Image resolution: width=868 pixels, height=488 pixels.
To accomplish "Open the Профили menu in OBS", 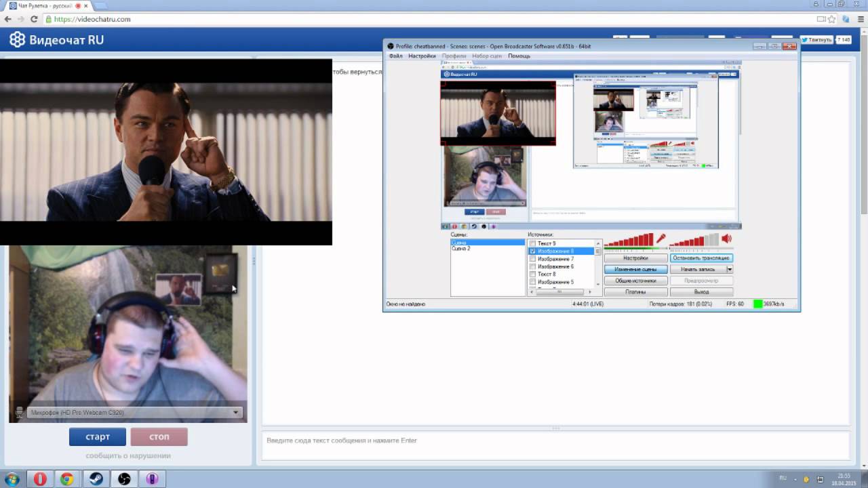I will (454, 56).
